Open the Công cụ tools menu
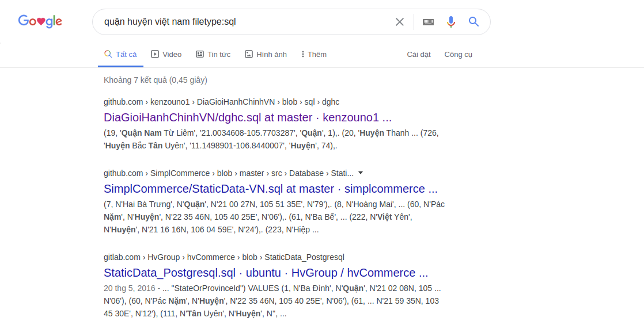This screenshot has height=329, width=644. [458, 54]
